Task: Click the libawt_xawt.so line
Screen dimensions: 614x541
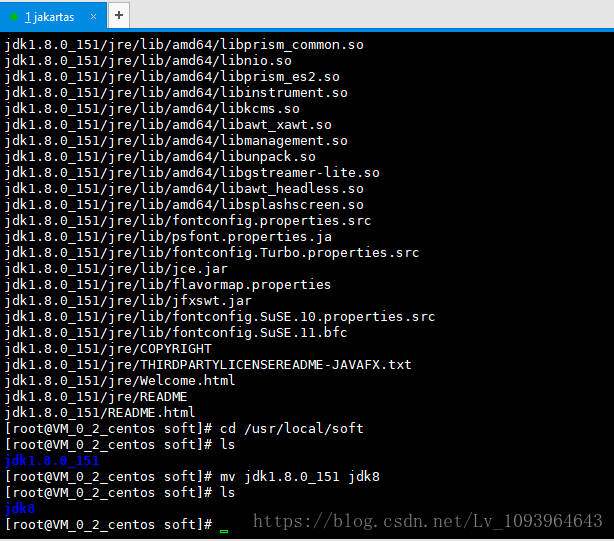Action: click(x=168, y=125)
